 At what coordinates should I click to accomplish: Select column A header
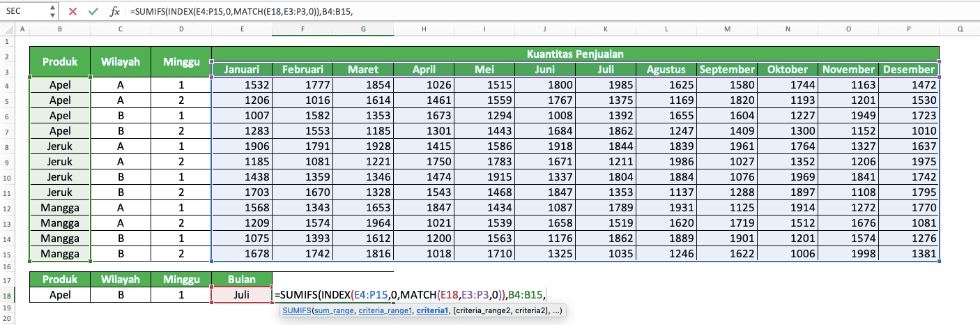[22, 29]
